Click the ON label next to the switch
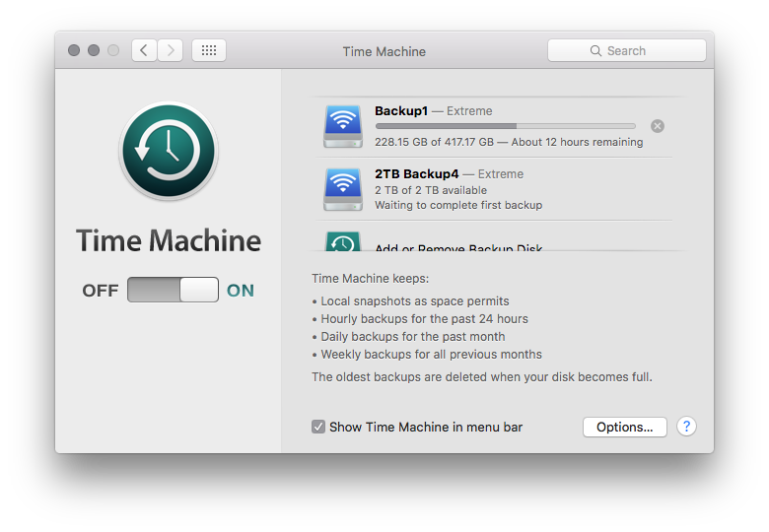769x532 pixels. (241, 291)
